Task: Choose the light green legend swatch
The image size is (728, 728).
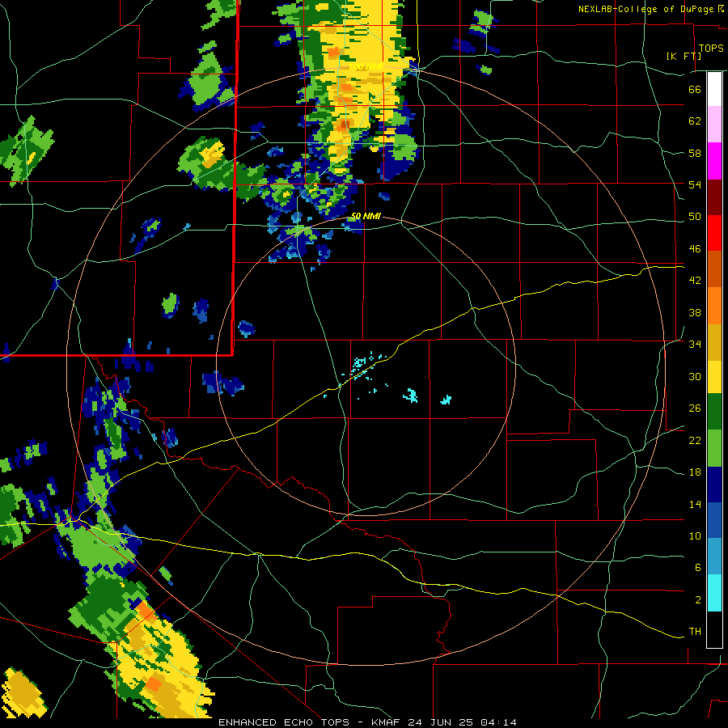Action: coord(714,448)
